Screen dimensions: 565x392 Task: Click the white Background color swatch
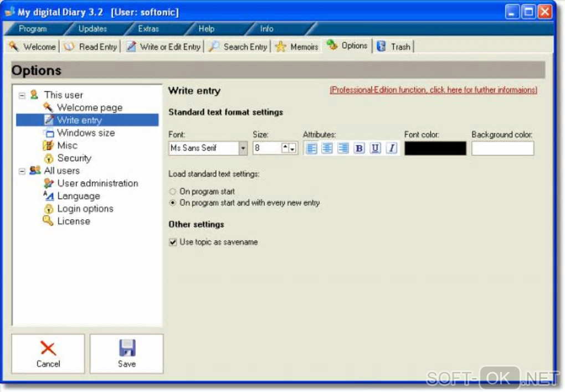tap(502, 148)
